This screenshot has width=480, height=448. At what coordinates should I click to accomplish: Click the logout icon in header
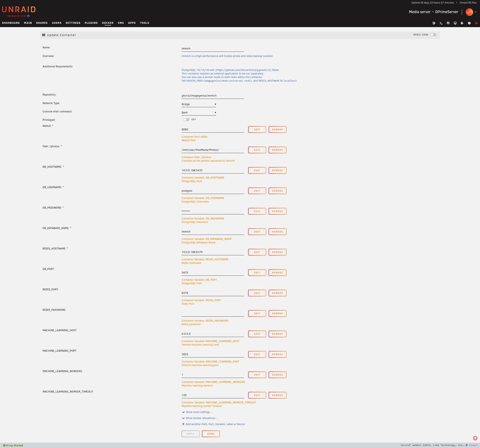434,23
